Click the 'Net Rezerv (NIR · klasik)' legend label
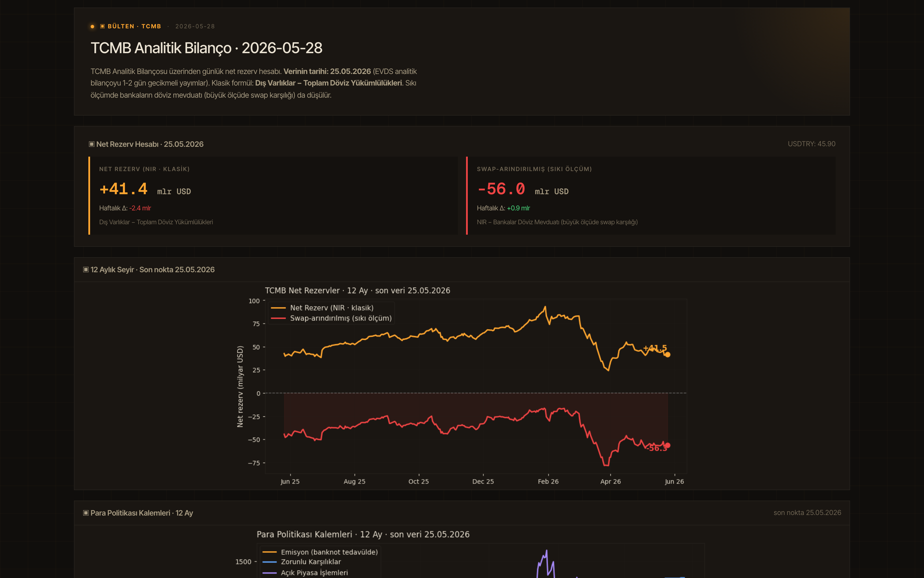 coord(332,308)
